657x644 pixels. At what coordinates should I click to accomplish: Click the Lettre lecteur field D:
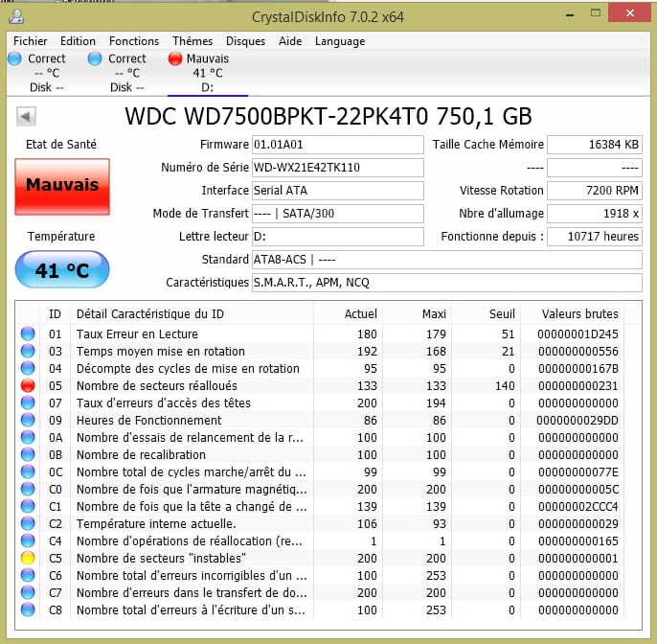click(338, 237)
